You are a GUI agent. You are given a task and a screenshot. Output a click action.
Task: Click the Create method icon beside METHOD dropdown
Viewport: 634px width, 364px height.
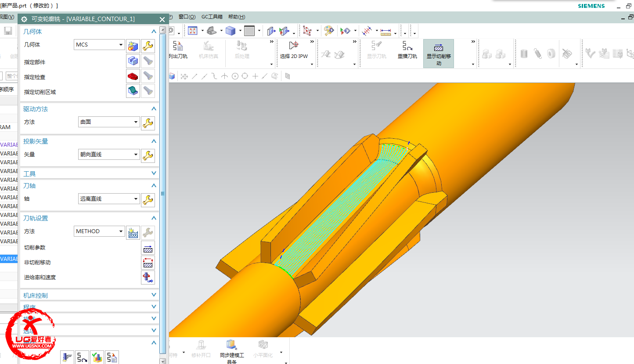coord(133,232)
